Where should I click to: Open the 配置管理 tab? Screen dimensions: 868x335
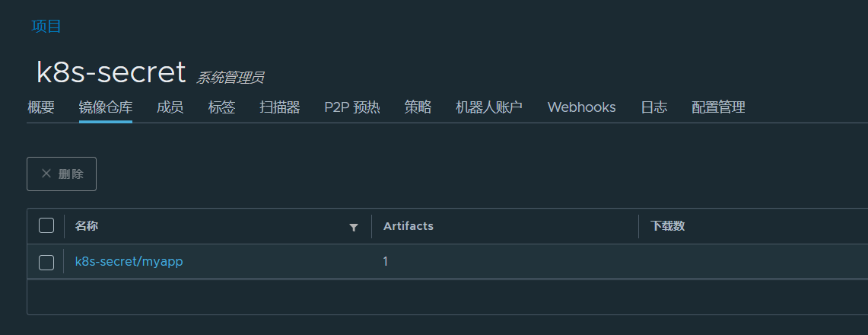[x=718, y=107]
